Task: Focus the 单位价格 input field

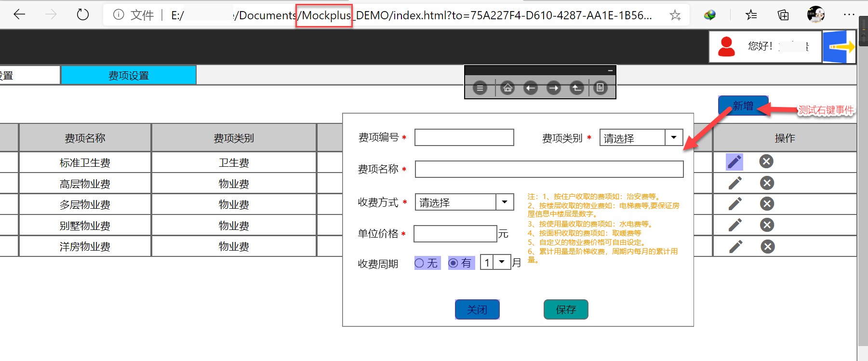Action: (x=455, y=234)
